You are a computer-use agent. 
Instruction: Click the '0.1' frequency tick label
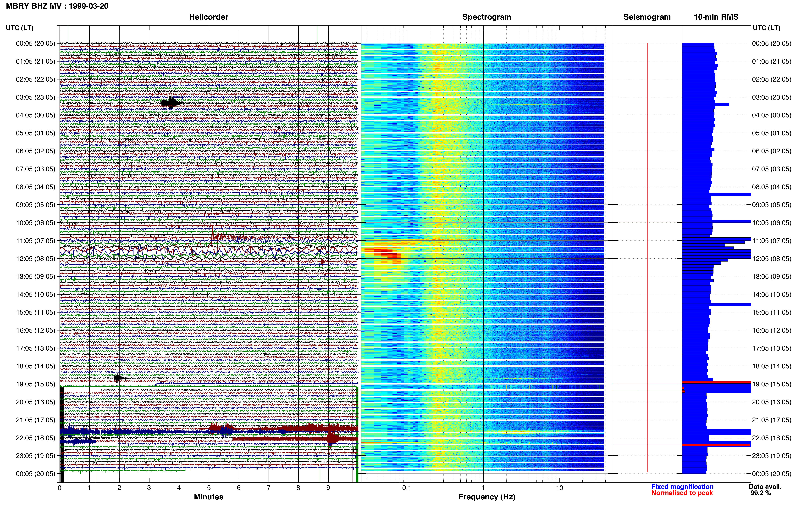(x=407, y=487)
